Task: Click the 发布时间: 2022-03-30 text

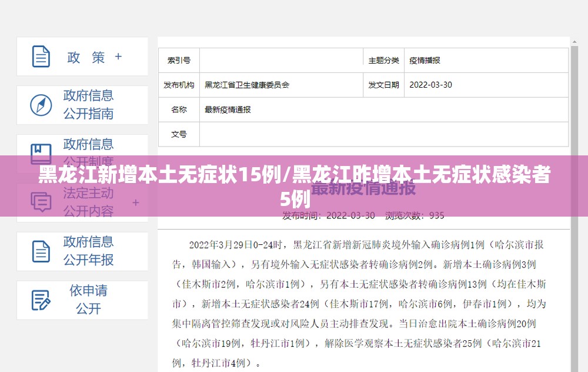Action: pos(329,215)
